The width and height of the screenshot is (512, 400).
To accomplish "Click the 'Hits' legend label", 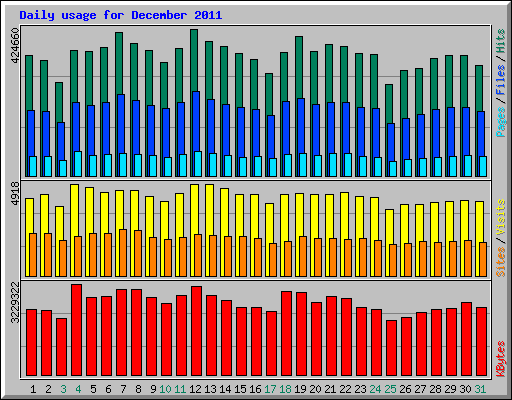I will tap(501, 41).
